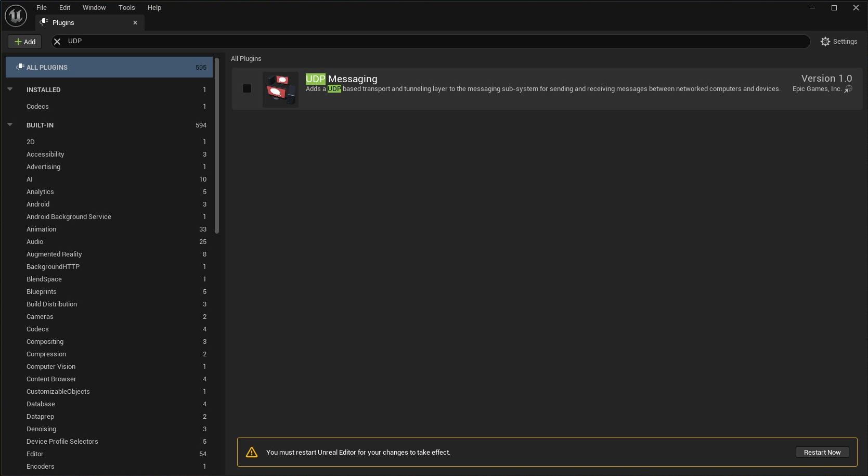Open the File menu
The width and height of the screenshot is (868, 476).
(x=42, y=7)
